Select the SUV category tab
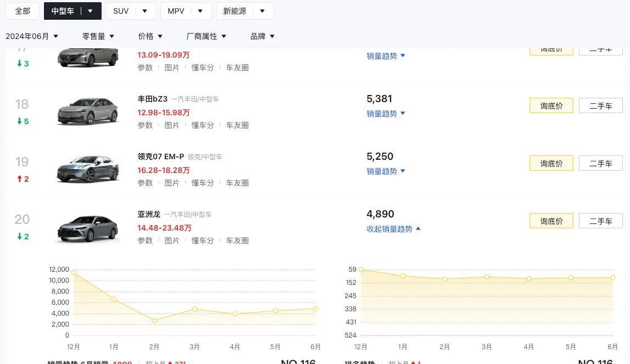Image resolution: width=630 pixels, height=364 pixels. pos(120,11)
